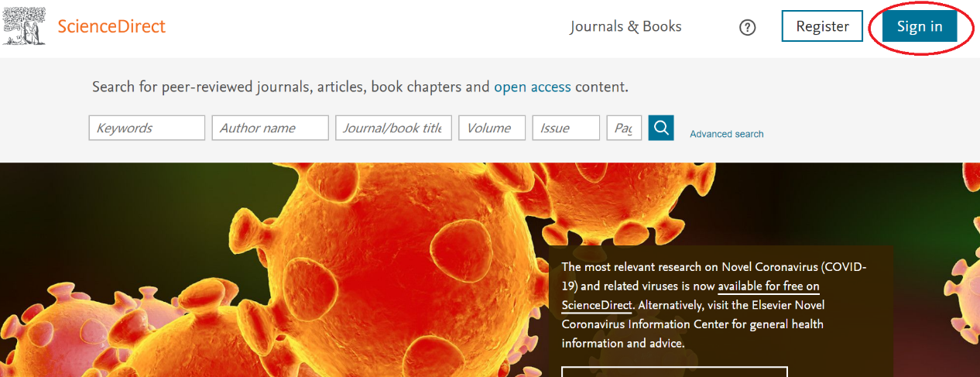Click into the Journal/book title field

point(393,128)
